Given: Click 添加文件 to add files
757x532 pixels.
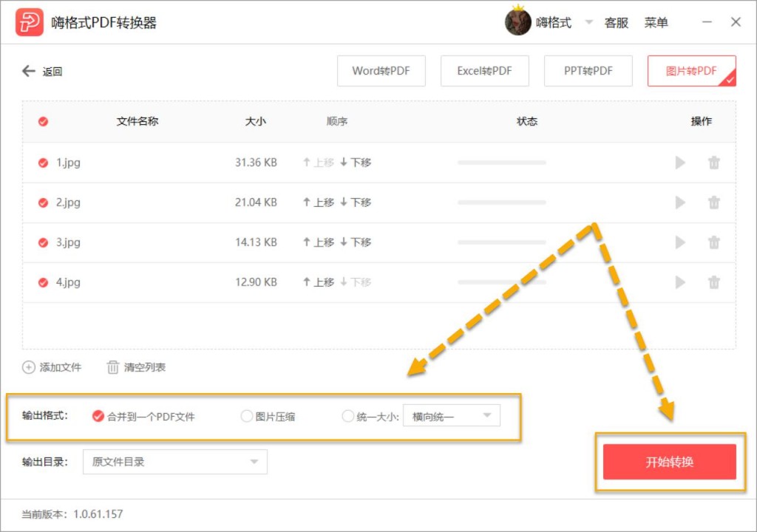Looking at the screenshot, I should (61, 367).
